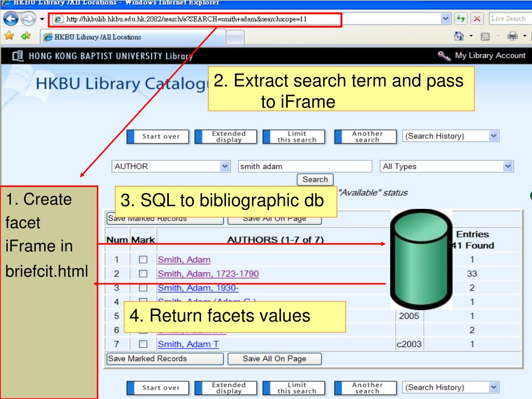Open the Smith, Adam, 1930- link
532x399 pixels.
(198, 288)
